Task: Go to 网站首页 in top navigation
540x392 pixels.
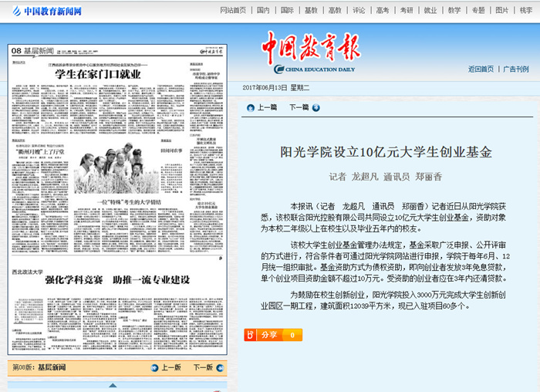Action: pyautogui.click(x=233, y=10)
